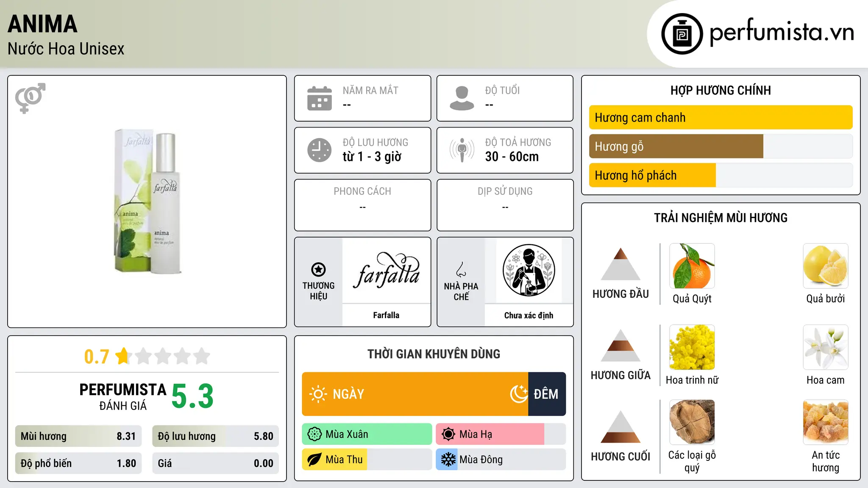Click the Nước Hoa Unisex subtitle
The height and width of the screenshot is (488, 868).
[x=66, y=49]
